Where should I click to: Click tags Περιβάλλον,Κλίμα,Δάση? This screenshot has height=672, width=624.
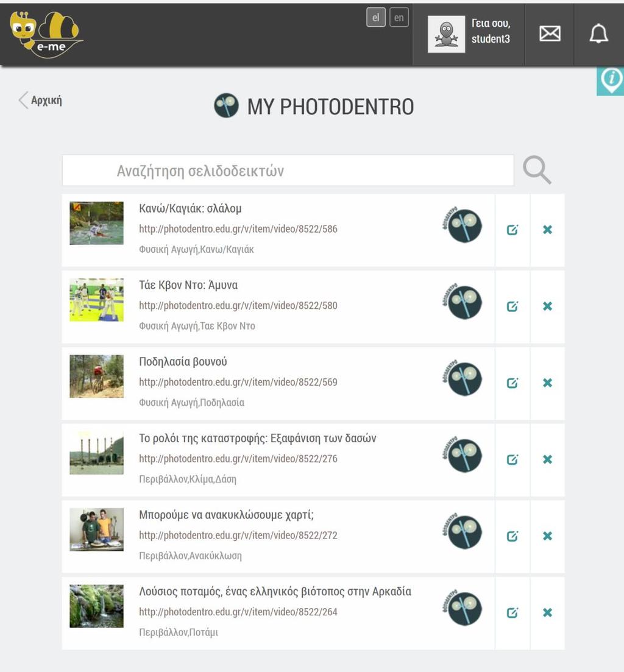coord(188,479)
